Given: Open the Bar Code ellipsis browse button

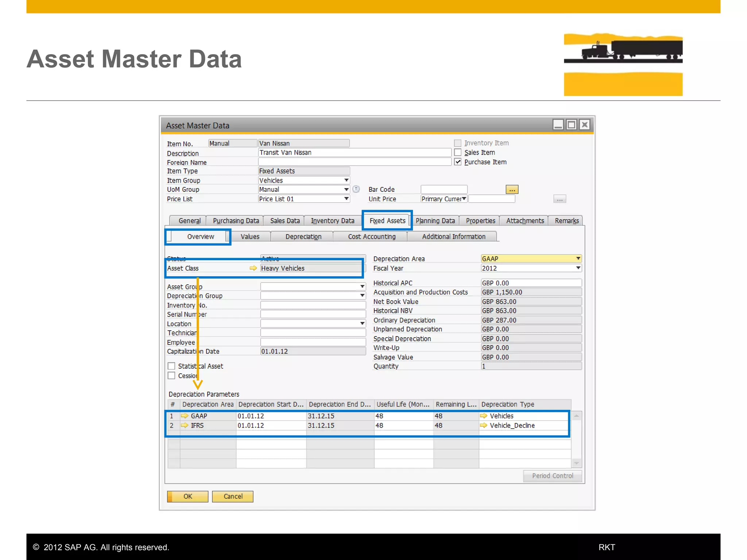Looking at the screenshot, I should coord(512,189).
